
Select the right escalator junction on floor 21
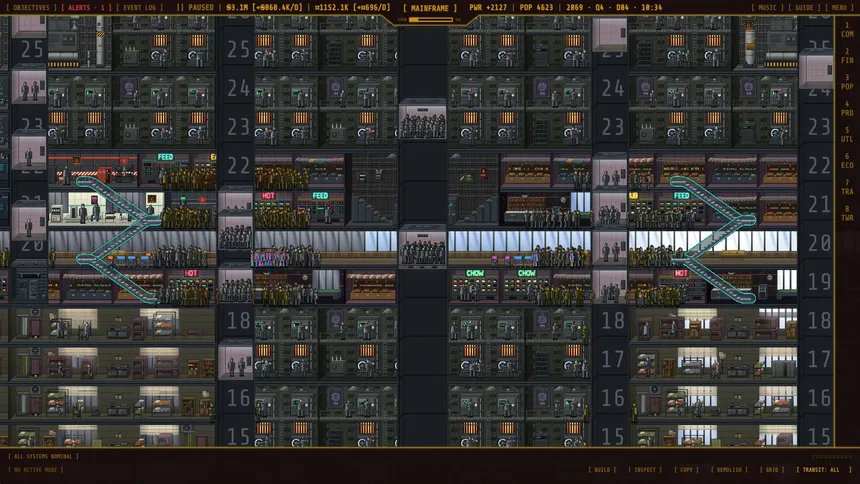click(x=746, y=220)
